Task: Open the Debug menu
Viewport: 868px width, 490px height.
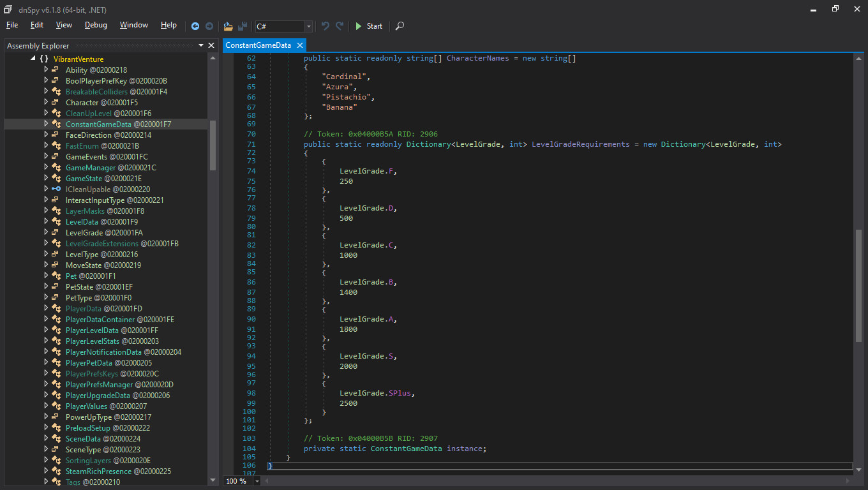Action: point(95,25)
